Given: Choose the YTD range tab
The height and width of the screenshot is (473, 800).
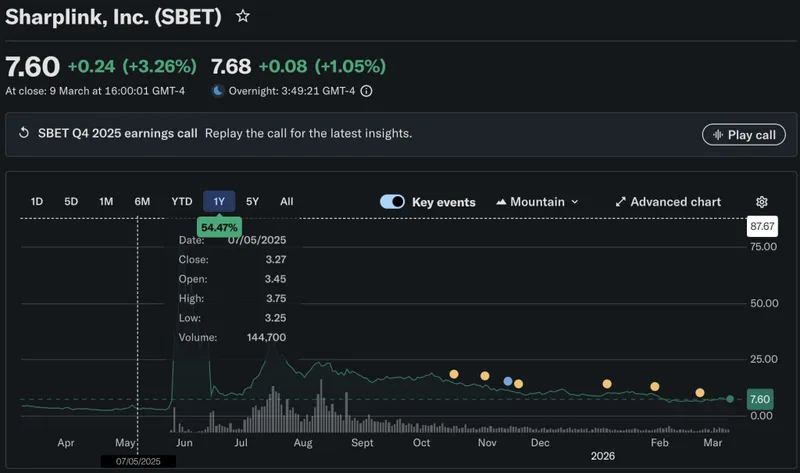Looking at the screenshot, I should coord(181,202).
